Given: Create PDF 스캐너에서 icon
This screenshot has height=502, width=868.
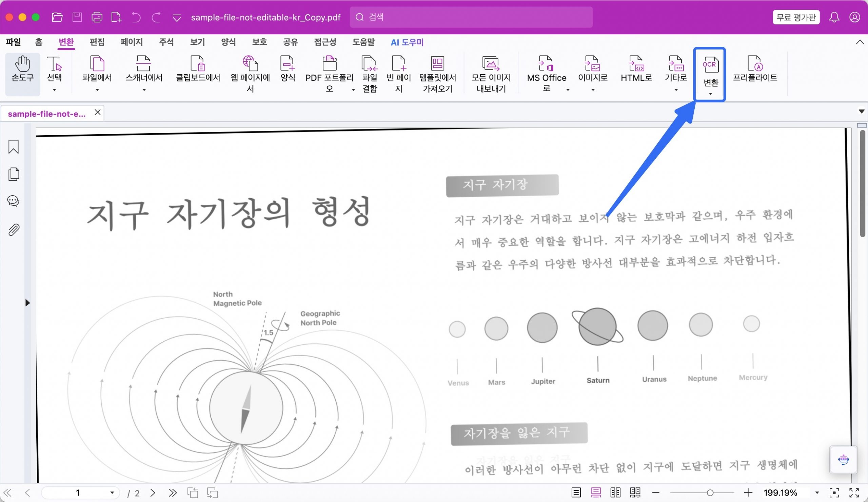Looking at the screenshot, I should (144, 69).
